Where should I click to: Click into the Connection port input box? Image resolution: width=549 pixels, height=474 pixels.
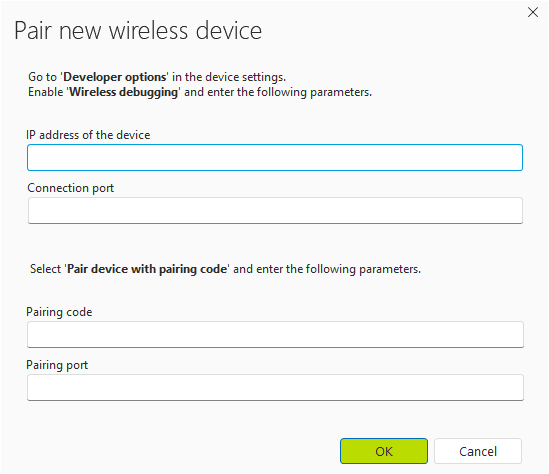pos(275,210)
